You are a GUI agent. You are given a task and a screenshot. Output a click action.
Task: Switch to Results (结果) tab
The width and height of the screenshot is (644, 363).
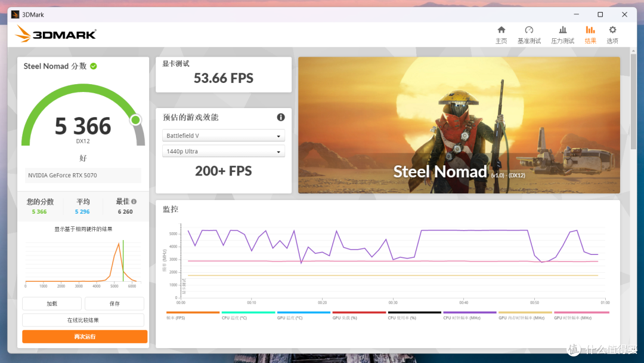point(590,35)
